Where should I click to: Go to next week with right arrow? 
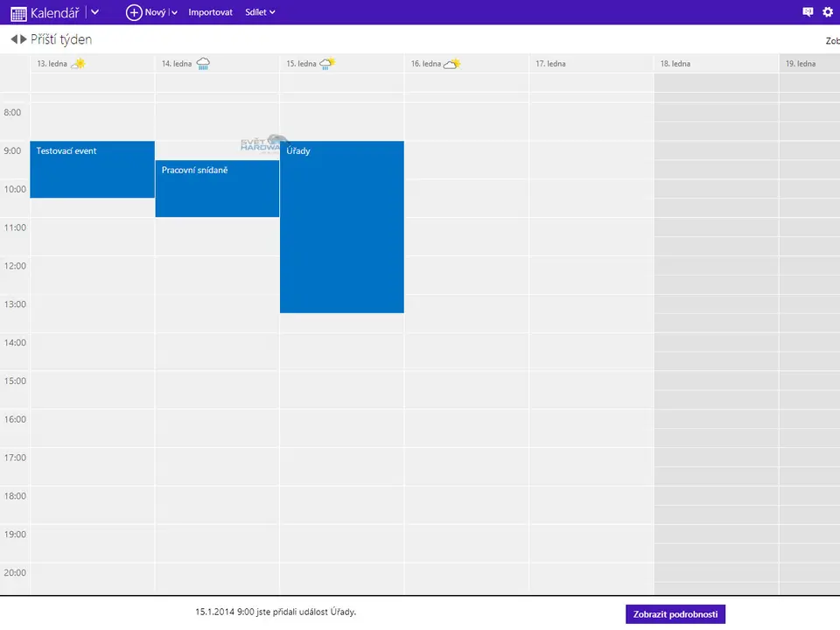click(24, 39)
